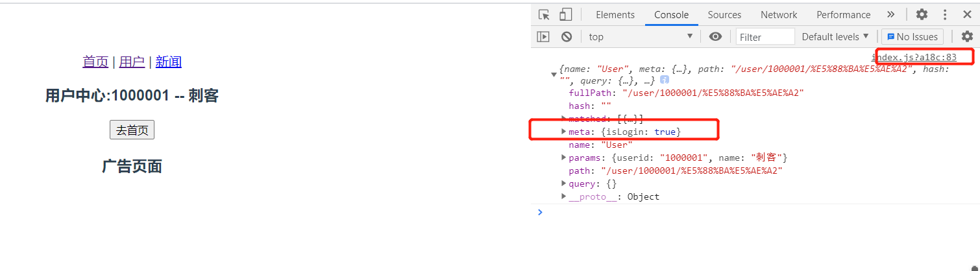Click the 去首页 button
Screen dimensions: 980x271
[132, 130]
